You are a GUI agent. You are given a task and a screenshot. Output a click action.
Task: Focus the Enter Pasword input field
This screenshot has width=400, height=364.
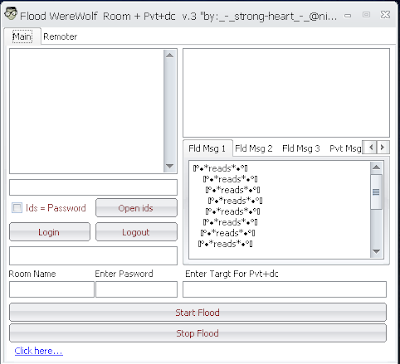pos(136,289)
